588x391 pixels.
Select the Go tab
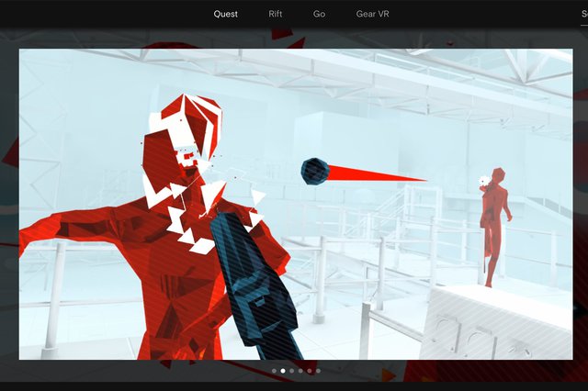point(319,14)
